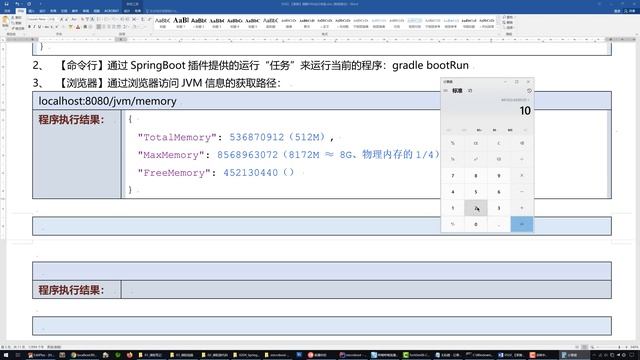This screenshot has height=360, width=640.
Task: Click digit 0 in calculator
Action: click(476, 224)
